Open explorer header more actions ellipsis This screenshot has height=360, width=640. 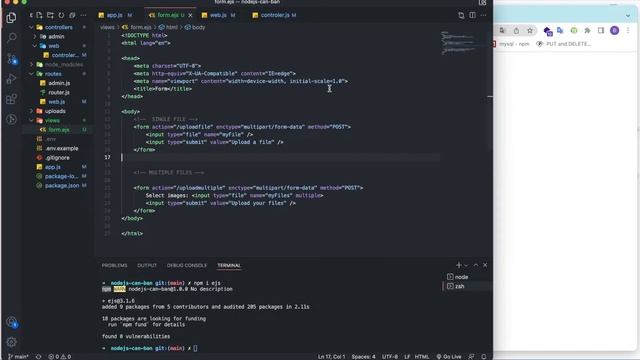[x=83, y=15]
